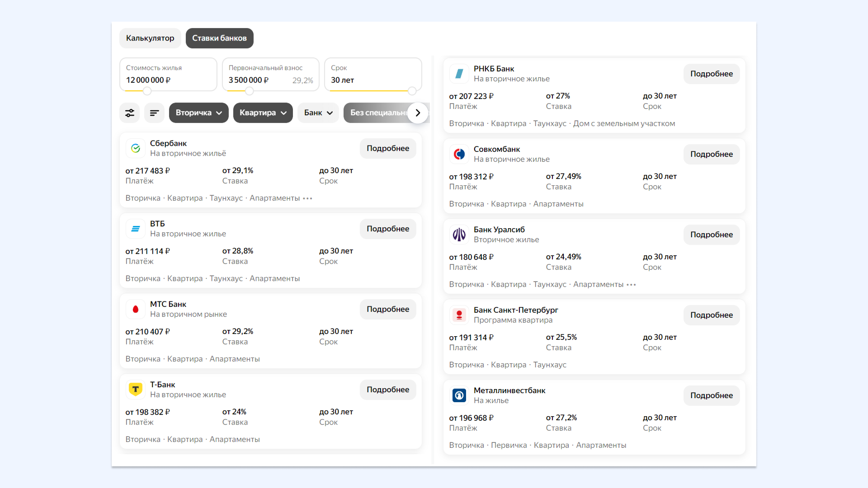Click the МТС Банк logo icon
Viewport: 868px width, 488px height.
135,309
